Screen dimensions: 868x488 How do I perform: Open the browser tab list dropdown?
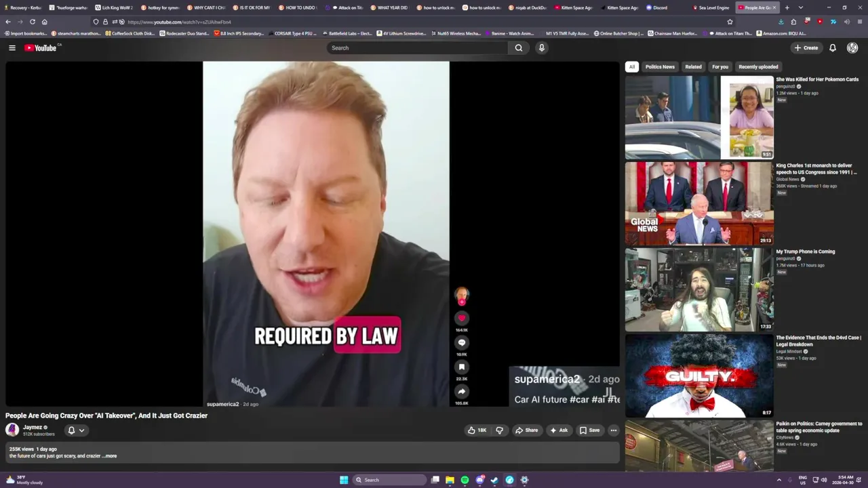tap(800, 7)
